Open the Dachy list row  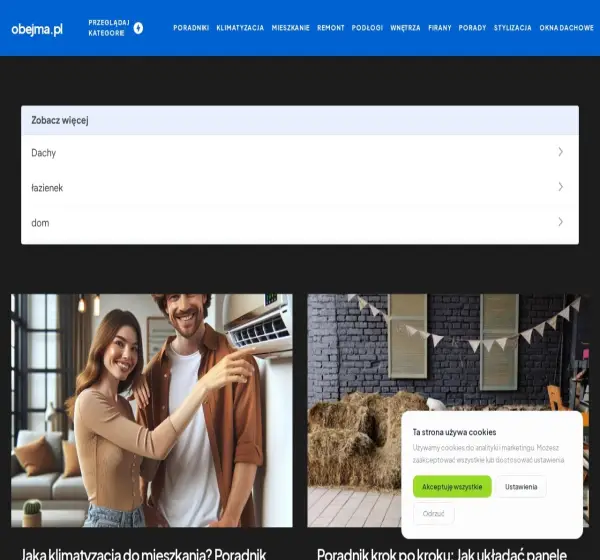point(300,152)
